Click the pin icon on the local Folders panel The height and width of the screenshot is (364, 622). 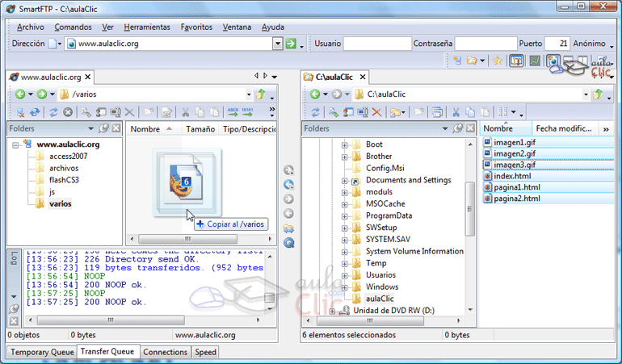(458, 128)
